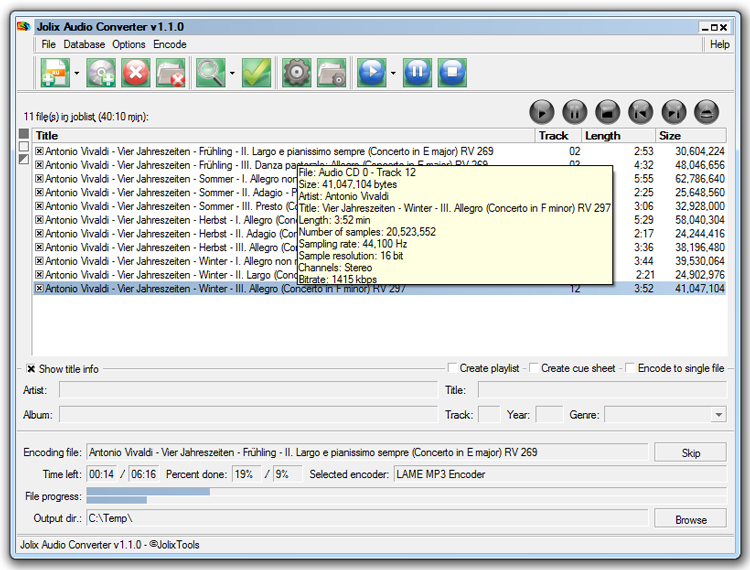This screenshot has height=570, width=750.
Task: Open the dropdown arrow beside the blue play icon
Action: point(393,73)
